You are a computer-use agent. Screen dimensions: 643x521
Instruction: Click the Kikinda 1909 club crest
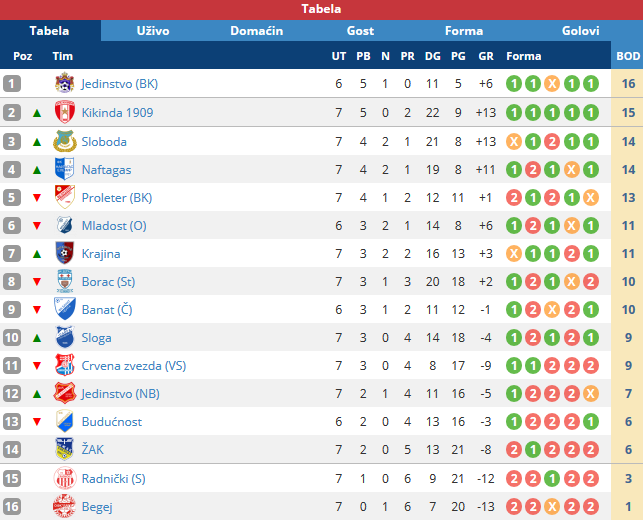click(x=64, y=112)
